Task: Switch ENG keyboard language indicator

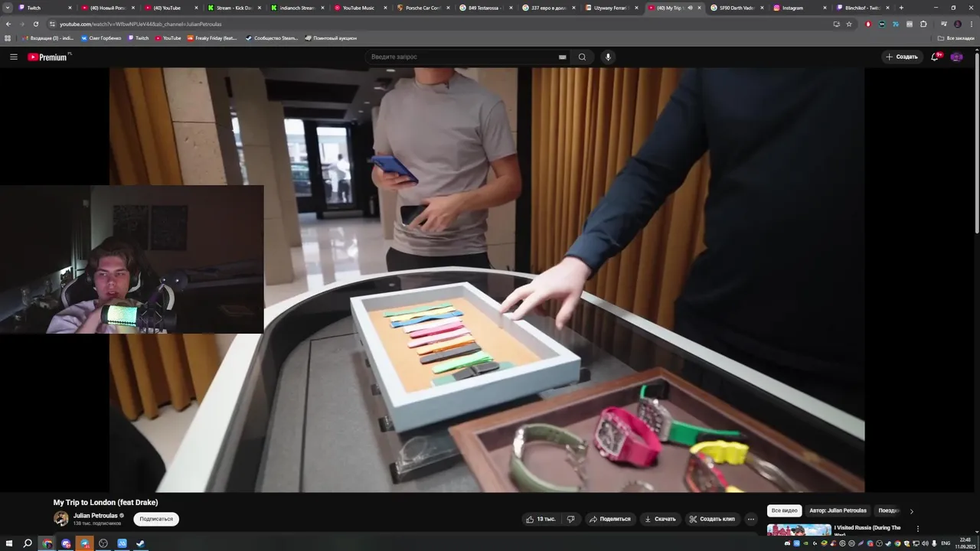Action: click(x=946, y=543)
